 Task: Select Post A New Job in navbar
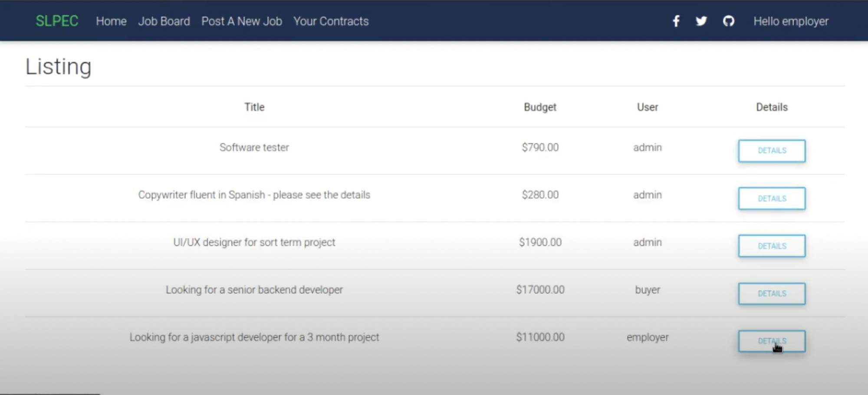tap(242, 21)
